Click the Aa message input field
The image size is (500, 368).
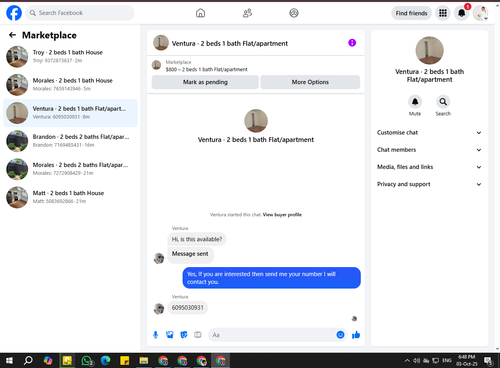[272, 335]
